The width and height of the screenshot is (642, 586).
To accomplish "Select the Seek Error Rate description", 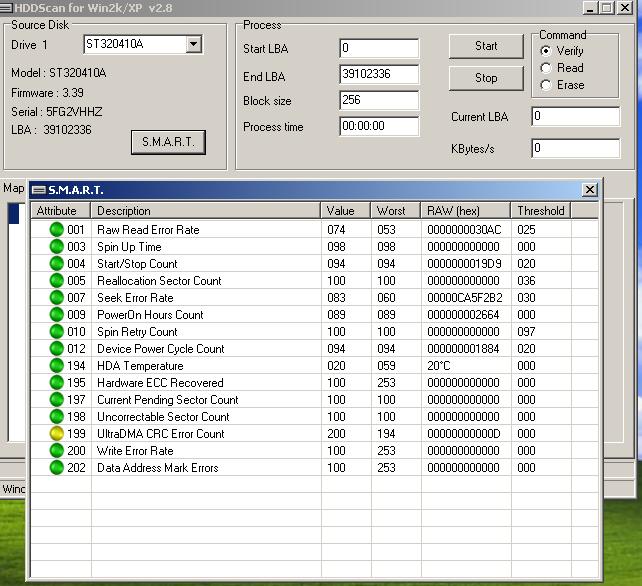I will coord(135,298).
